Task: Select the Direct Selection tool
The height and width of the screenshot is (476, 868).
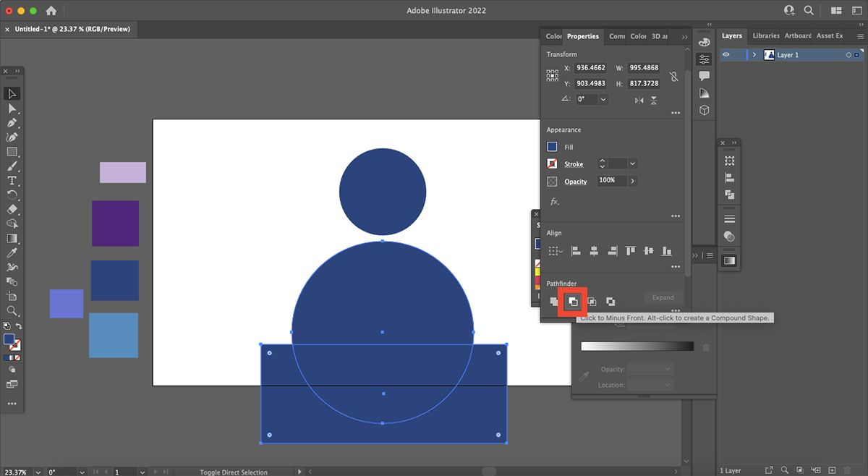Action: [12, 108]
